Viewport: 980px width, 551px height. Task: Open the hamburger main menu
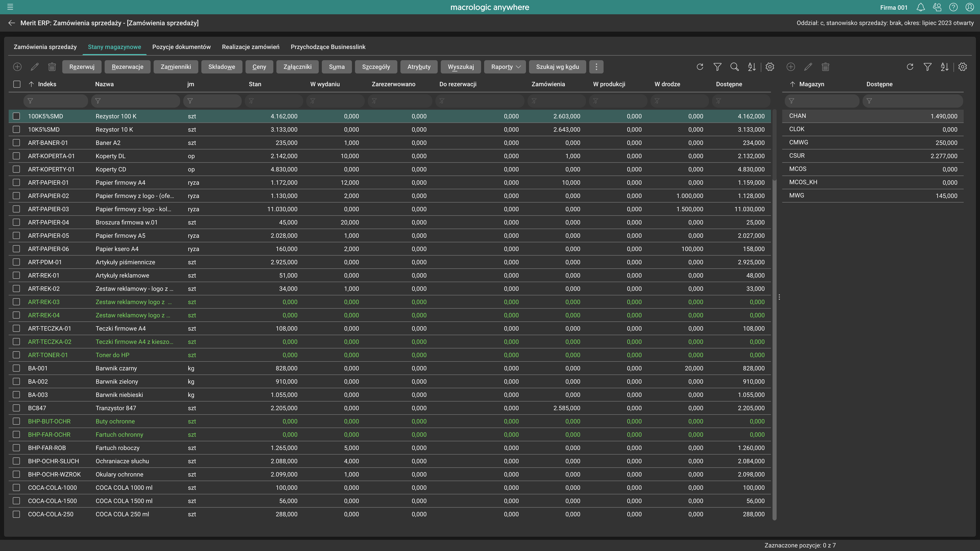point(10,7)
